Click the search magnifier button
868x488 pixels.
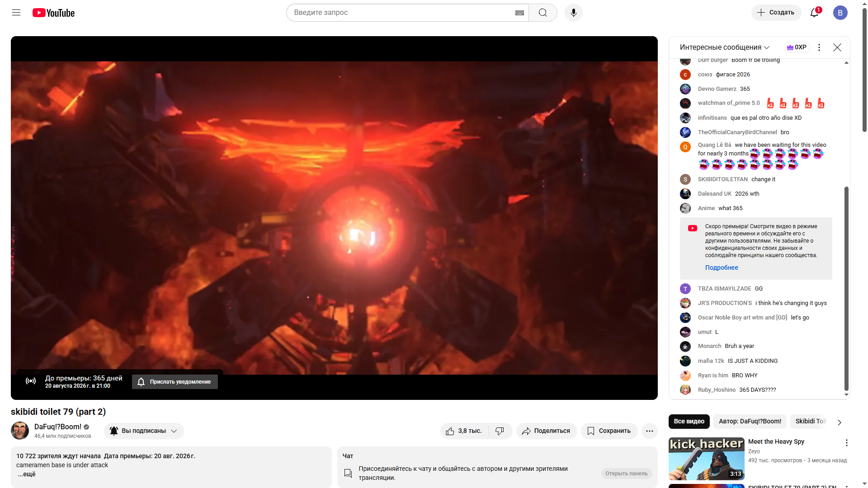[542, 13]
